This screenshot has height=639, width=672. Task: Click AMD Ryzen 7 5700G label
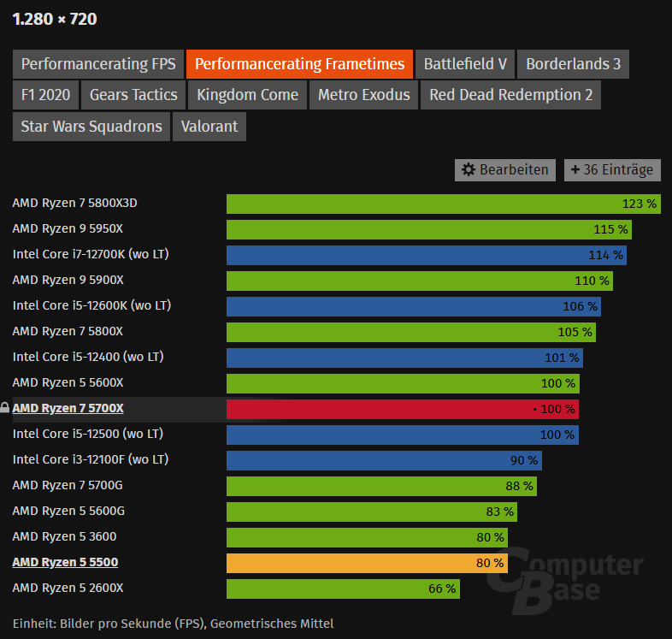point(68,486)
